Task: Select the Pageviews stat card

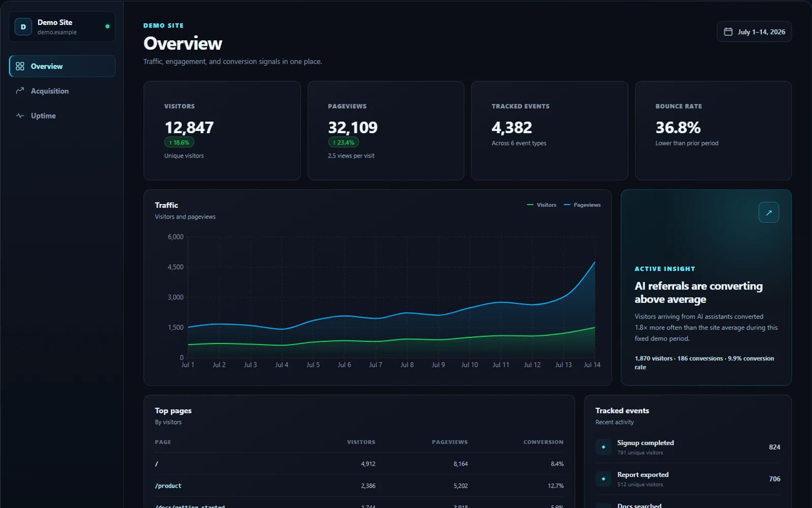Action: pyautogui.click(x=386, y=131)
